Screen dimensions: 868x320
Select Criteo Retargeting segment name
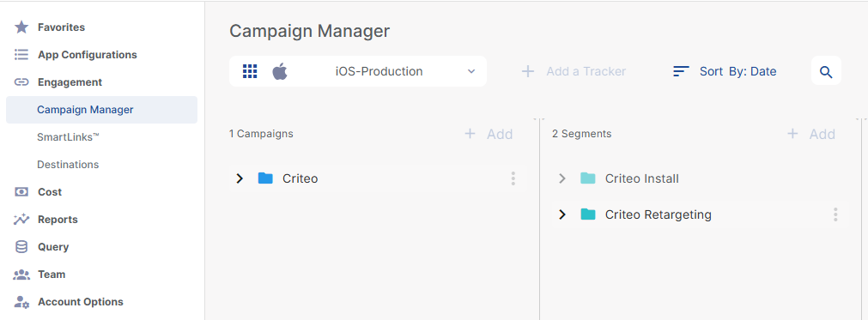coord(659,214)
